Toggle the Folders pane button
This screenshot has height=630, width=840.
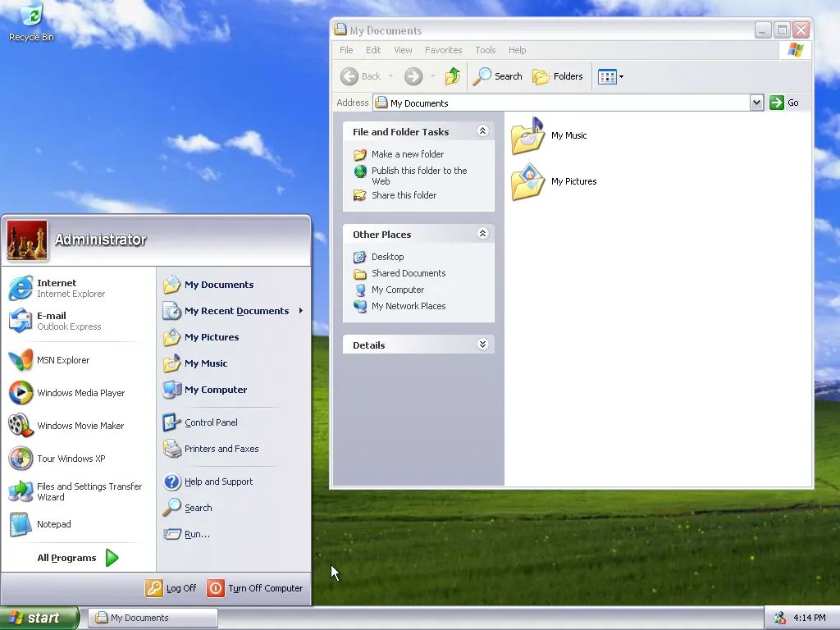558,76
